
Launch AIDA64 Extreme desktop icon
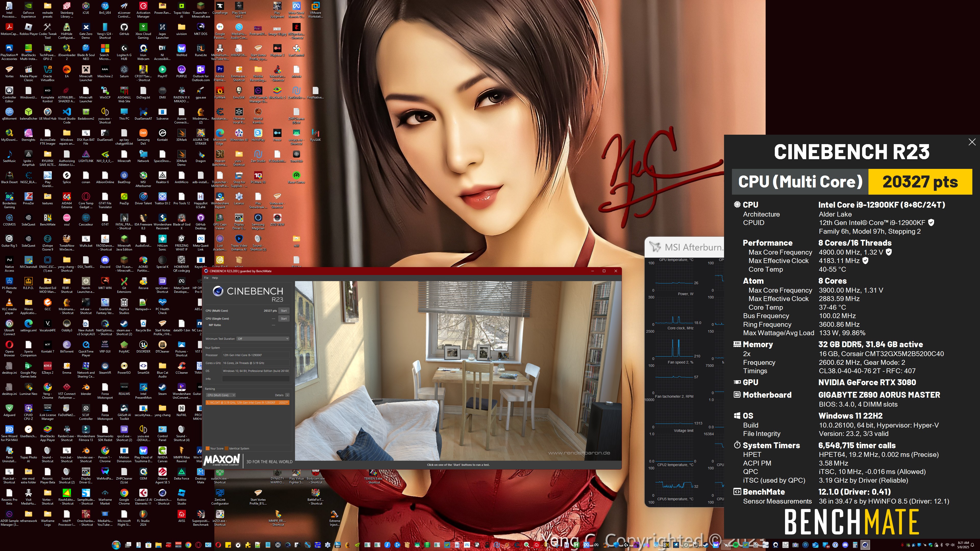tap(67, 201)
